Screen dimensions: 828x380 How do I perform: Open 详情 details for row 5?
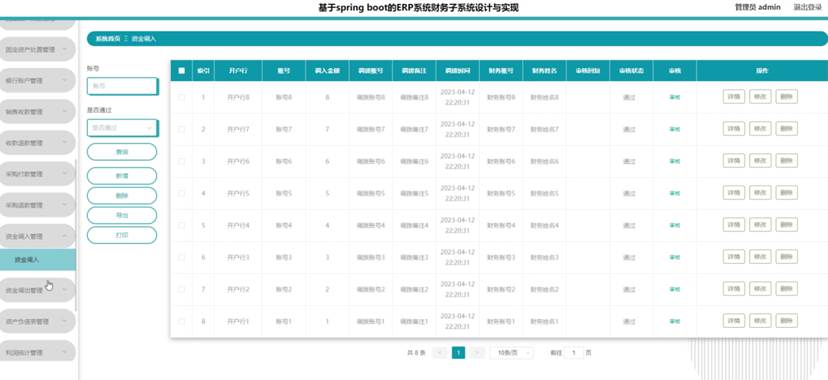[x=733, y=225]
